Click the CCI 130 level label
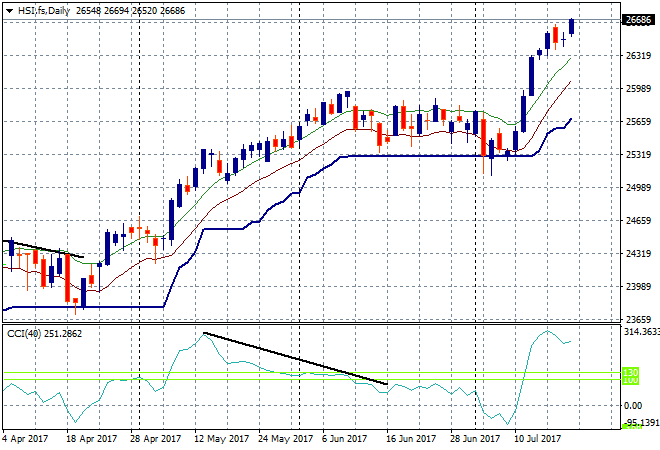660x450 pixels. pos(631,373)
